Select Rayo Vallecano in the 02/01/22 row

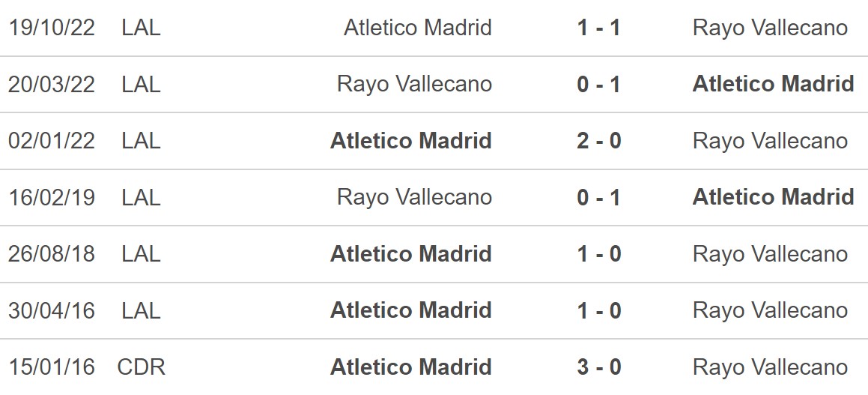point(770,141)
